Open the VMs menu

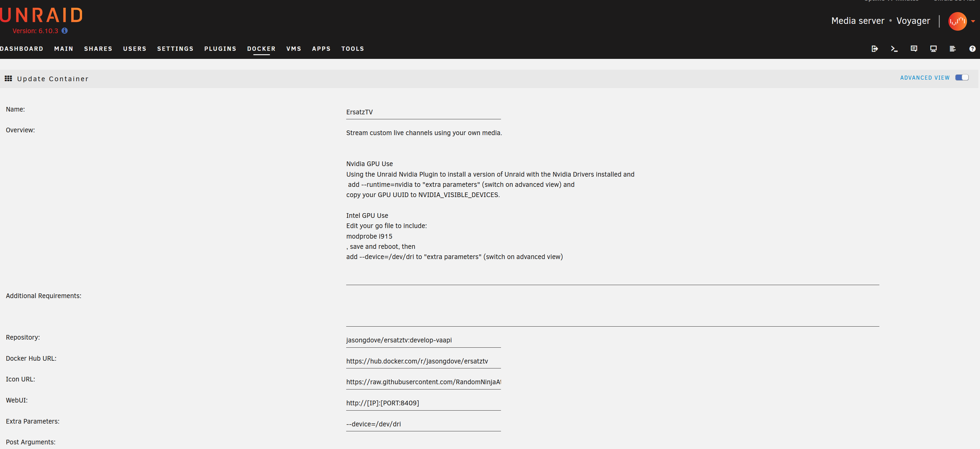pyautogui.click(x=294, y=49)
